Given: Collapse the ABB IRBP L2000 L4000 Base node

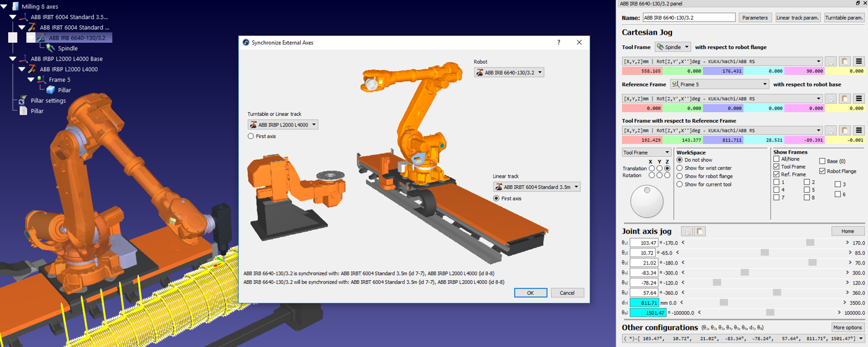Looking at the screenshot, I should coord(12,59).
